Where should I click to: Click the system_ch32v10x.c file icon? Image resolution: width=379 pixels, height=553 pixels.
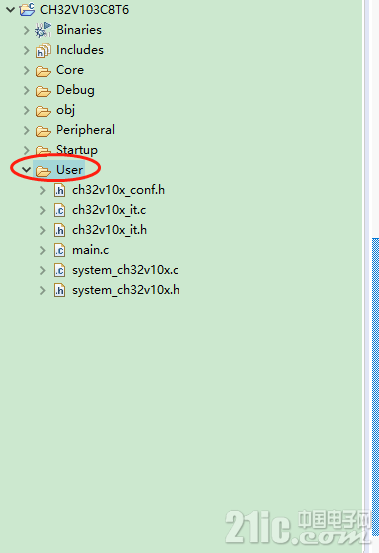tap(59, 271)
